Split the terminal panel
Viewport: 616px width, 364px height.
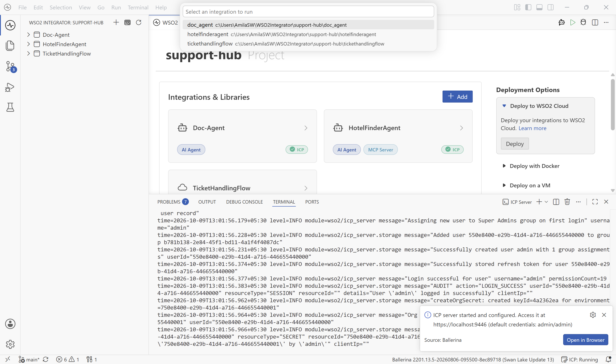[556, 202]
